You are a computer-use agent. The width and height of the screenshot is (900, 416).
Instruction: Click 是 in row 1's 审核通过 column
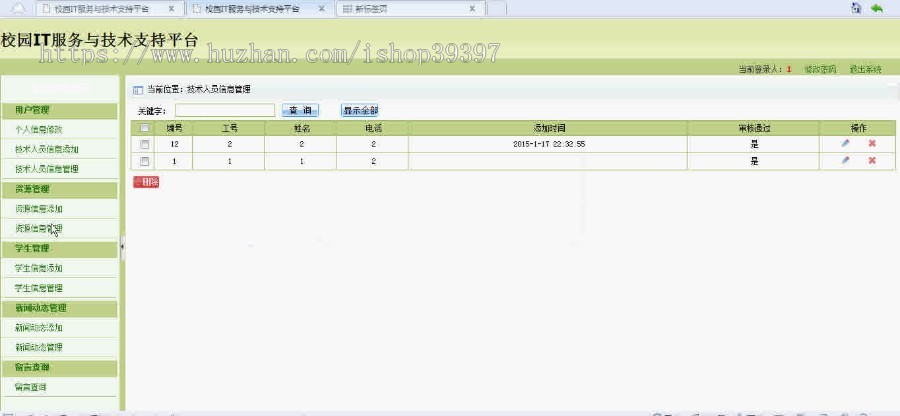pyautogui.click(x=754, y=162)
